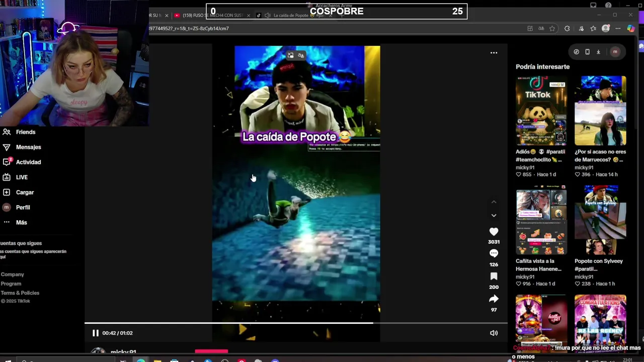
Task: Click the Edge browser taskbar icon
Action: click(140, 360)
